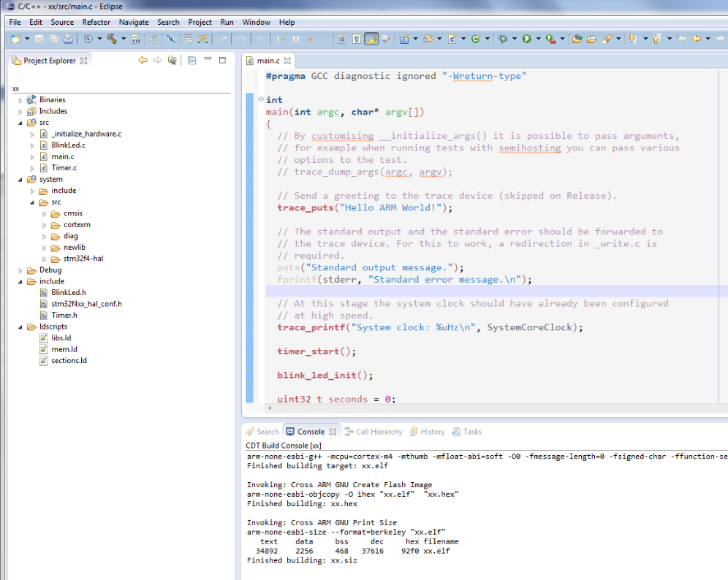Open the Run toolbar dropdown arrow
Screen dimensions: 728x580
(539, 39)
